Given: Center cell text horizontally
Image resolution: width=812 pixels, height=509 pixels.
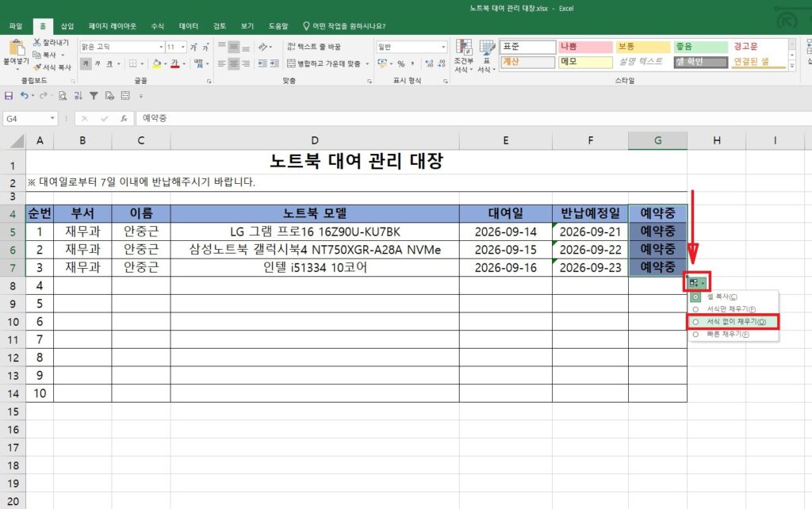Looking at the screenshot, I should pyautogui.click(x=234, y=63).
